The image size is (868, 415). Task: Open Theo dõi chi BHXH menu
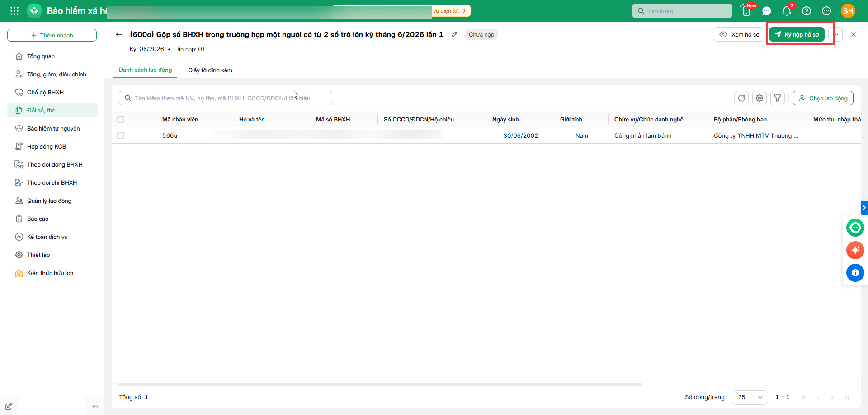tap(52, 182)
